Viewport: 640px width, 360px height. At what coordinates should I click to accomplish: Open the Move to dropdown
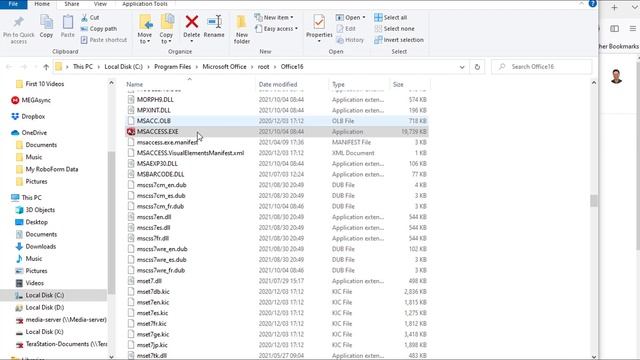click(x=145, y=29)
